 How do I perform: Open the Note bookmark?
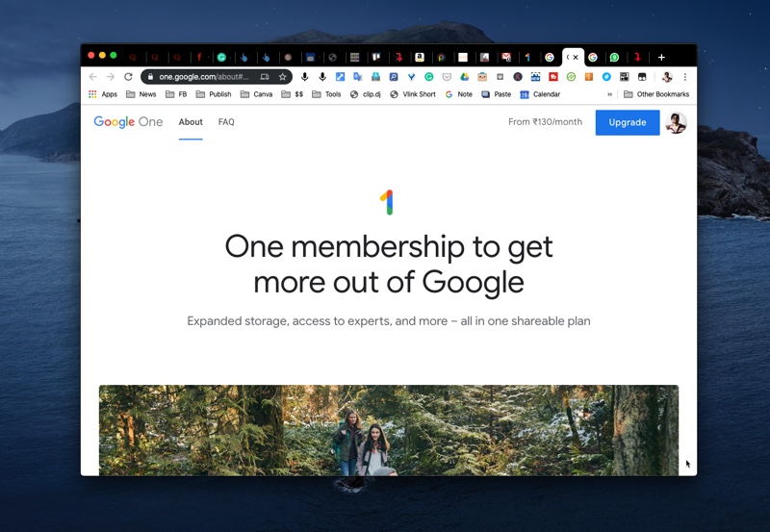point(459,94)
